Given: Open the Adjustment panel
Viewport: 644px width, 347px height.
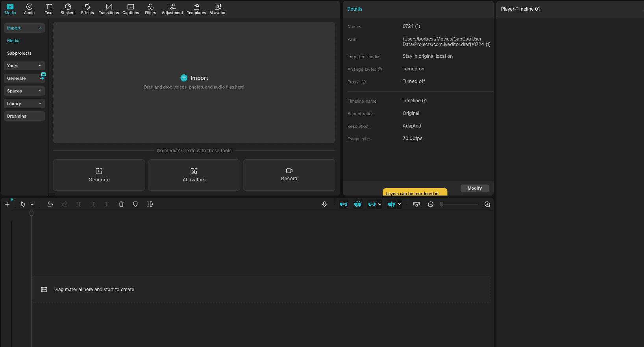Looking at the screenshot, I should tap(172, 9).
